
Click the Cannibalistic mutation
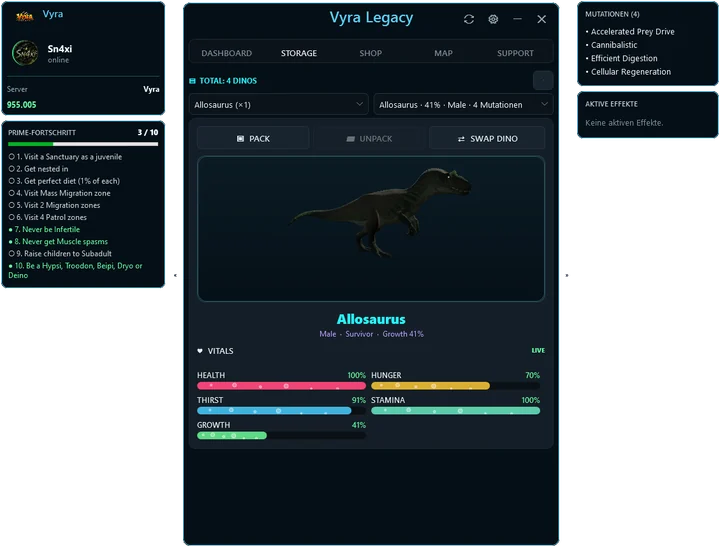612,45
